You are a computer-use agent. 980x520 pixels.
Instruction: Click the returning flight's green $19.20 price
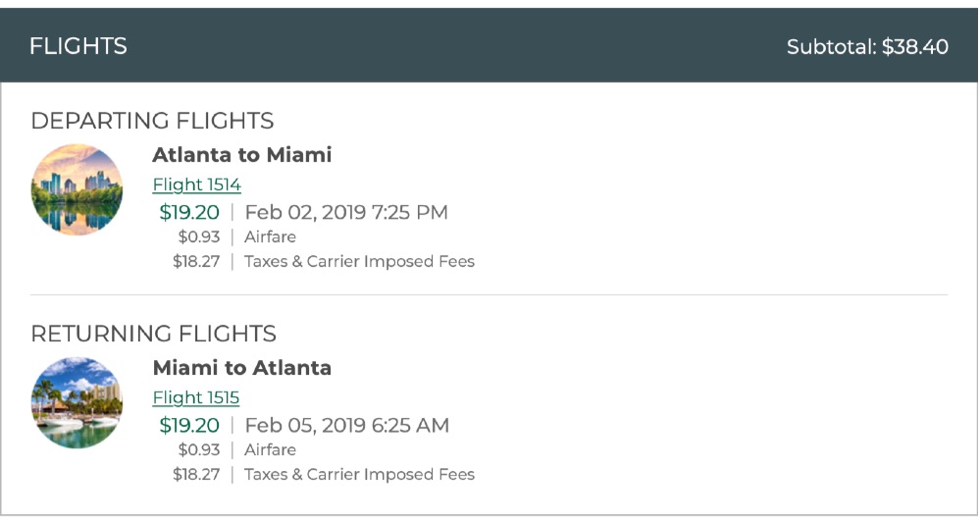pos(189,425)
